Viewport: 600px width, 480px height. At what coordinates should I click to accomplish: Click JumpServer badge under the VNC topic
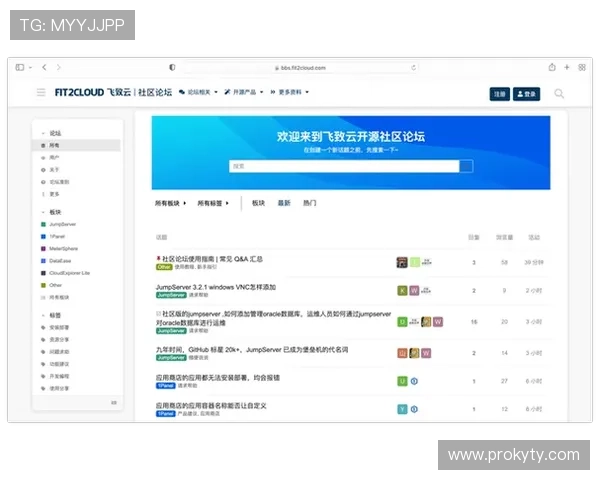(171, 295)
